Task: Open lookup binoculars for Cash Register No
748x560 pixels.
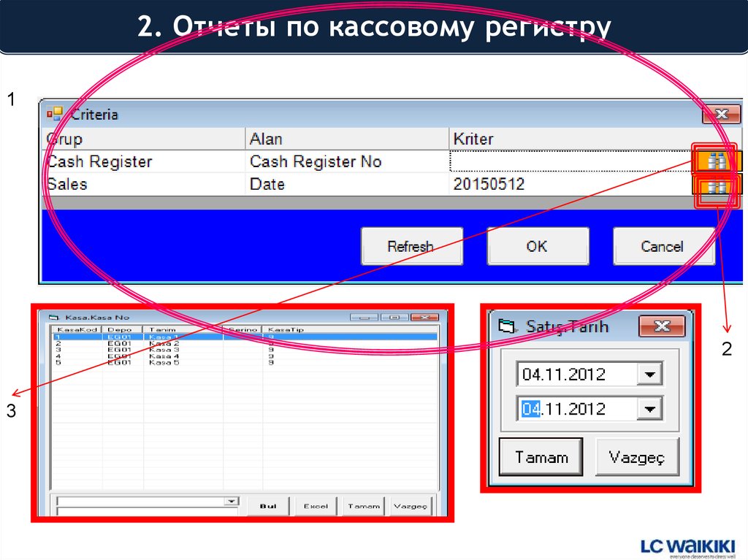Action: 716,161
